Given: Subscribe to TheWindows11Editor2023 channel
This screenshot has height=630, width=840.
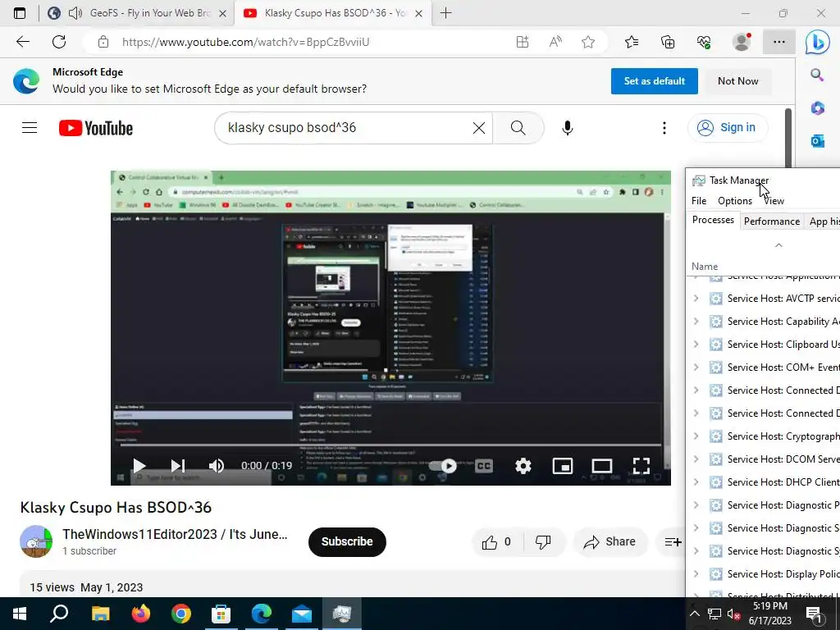Looking at the screenshot, I should pos(347,541).
